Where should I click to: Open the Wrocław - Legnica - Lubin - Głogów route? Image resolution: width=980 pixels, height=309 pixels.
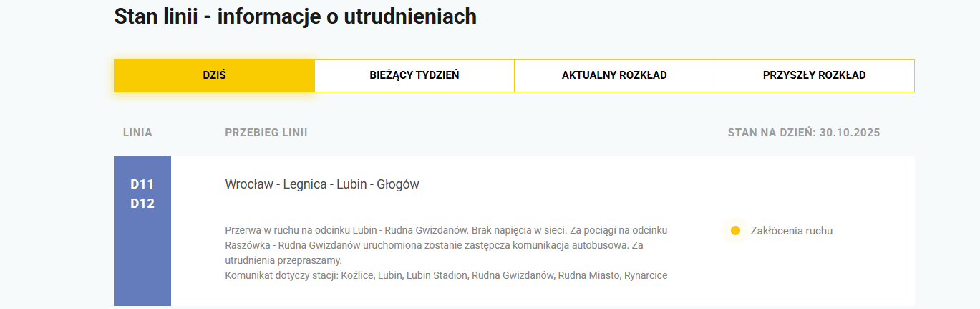(321, 184)
